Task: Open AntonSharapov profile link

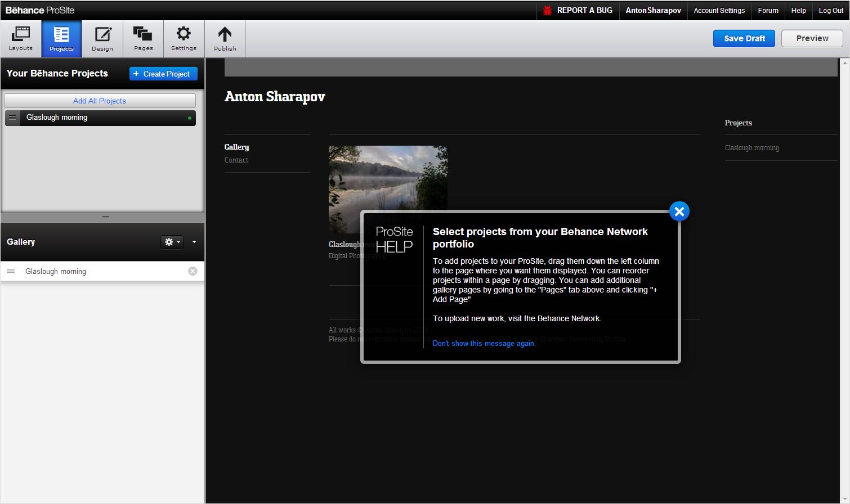Action: (653, 10)
